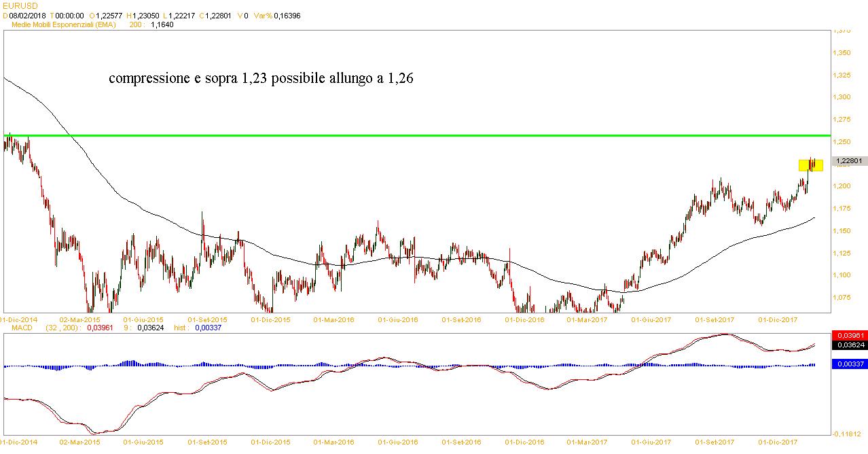Click the red MACD value tag 0,03961
Image resolution: width=868 pixels, height=454 pixels.
(x=849, y=336)
